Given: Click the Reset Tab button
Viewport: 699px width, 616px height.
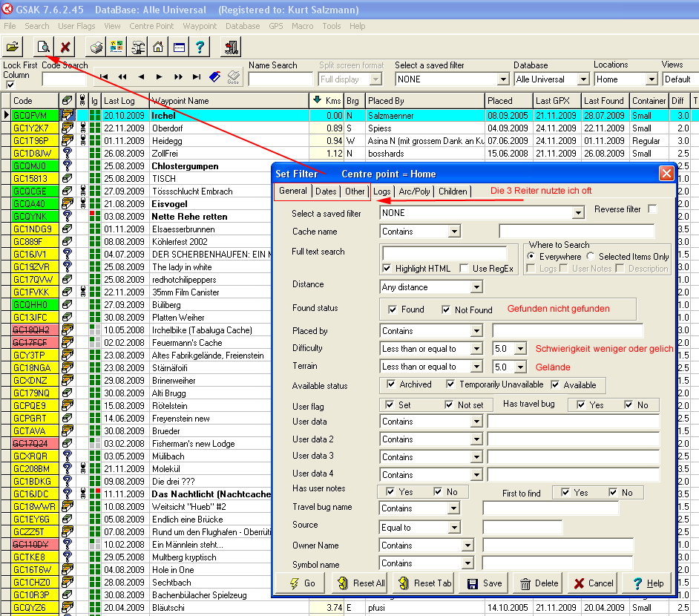Looking at the screenshot, I should click(x=425, y=583).
